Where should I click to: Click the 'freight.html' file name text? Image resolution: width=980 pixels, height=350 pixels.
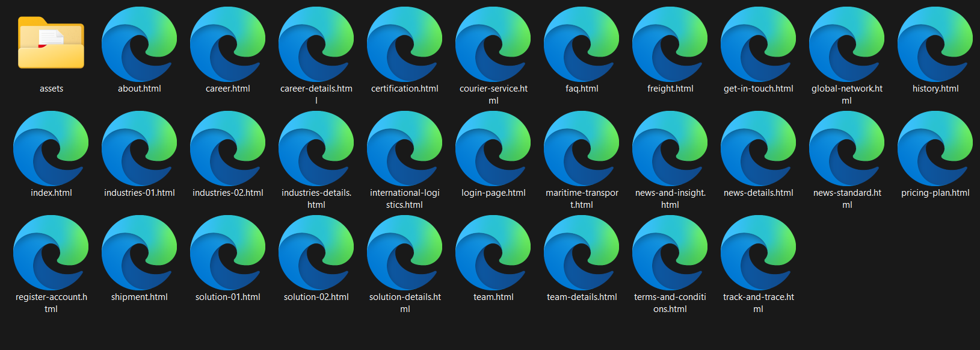[x=670, y=89]
